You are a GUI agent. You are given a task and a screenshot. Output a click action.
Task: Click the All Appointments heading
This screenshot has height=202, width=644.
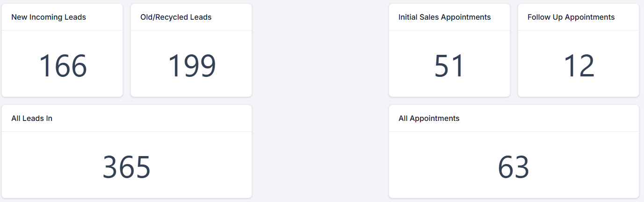tap(429, 119)
